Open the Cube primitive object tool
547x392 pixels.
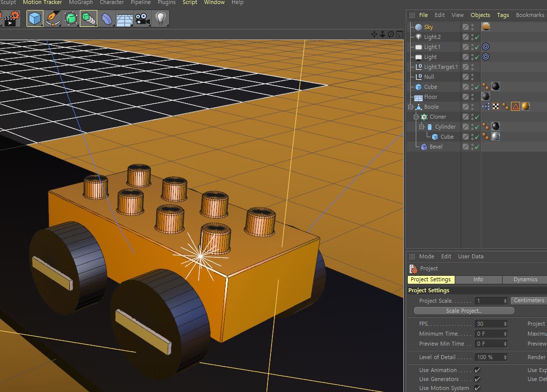tap(34, 19)
